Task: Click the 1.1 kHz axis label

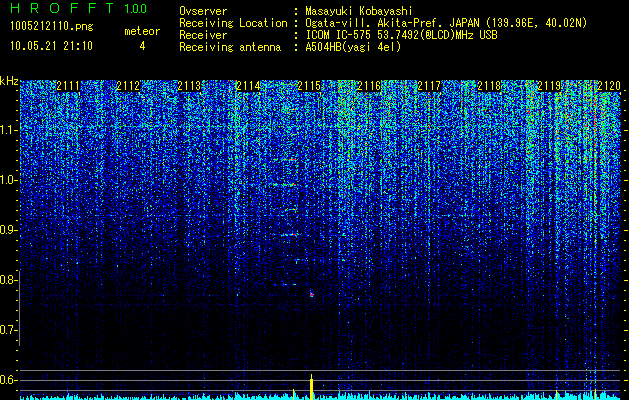Action: click(x=8, y=130)
